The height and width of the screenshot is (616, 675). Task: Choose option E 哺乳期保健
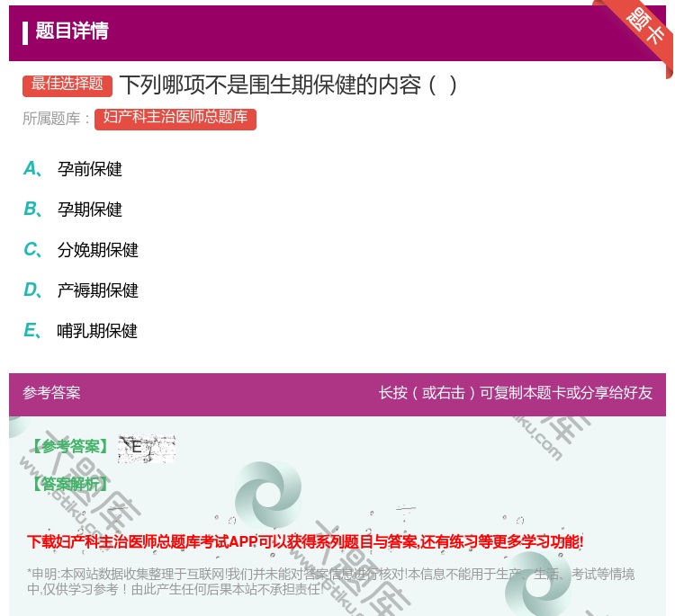(97, 331)
